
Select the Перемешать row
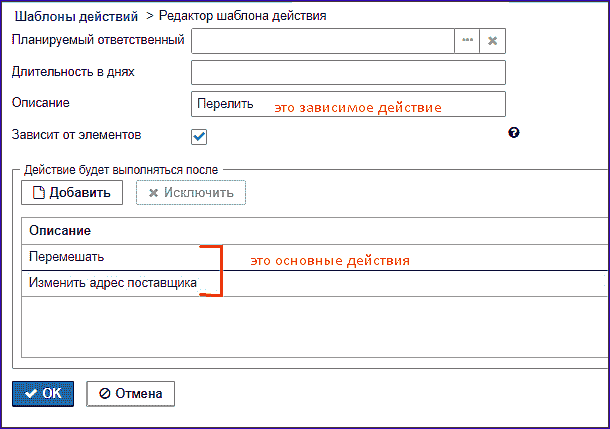click(x=314, y=257)
